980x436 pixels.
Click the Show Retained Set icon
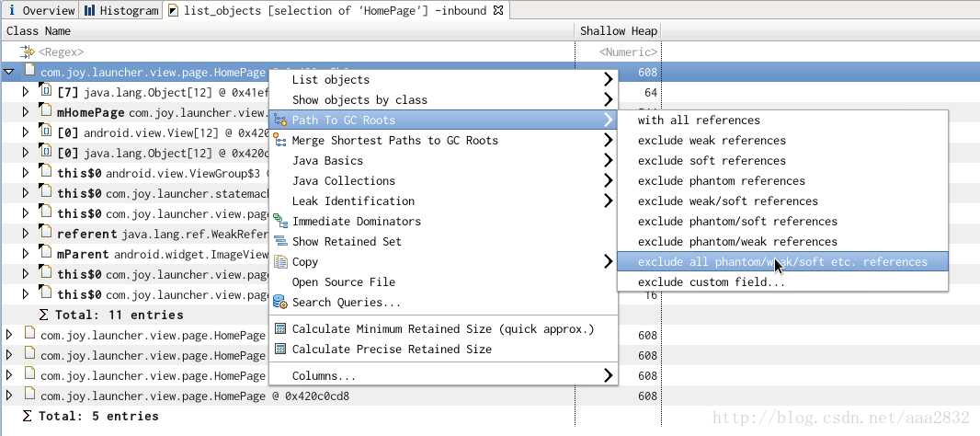pyautogui.click(x=280, y=242)
